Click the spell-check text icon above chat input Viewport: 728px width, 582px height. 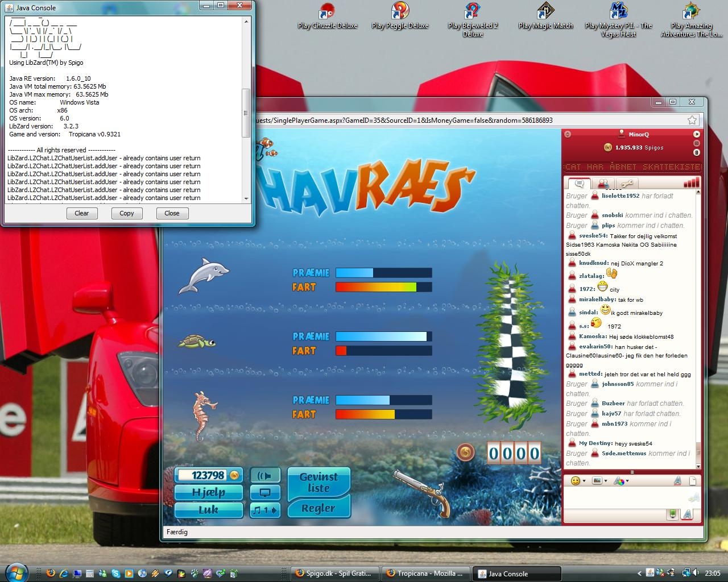(x=677, y=481)
